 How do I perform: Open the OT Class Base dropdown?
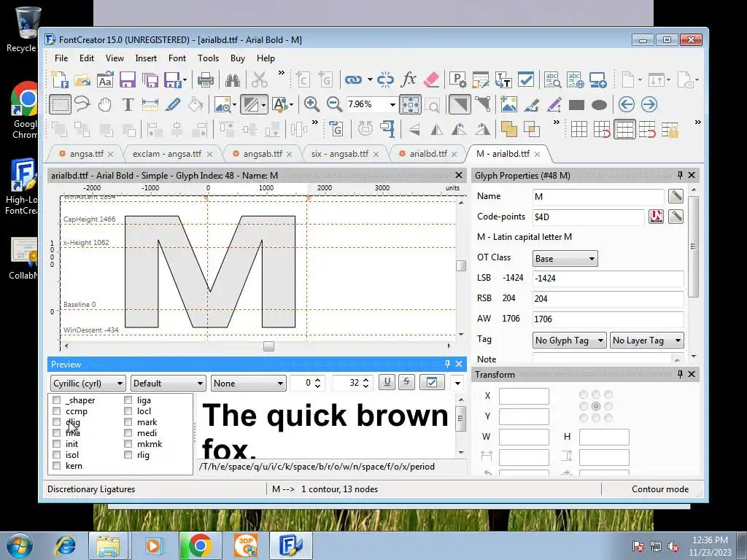tap(565, 259)
